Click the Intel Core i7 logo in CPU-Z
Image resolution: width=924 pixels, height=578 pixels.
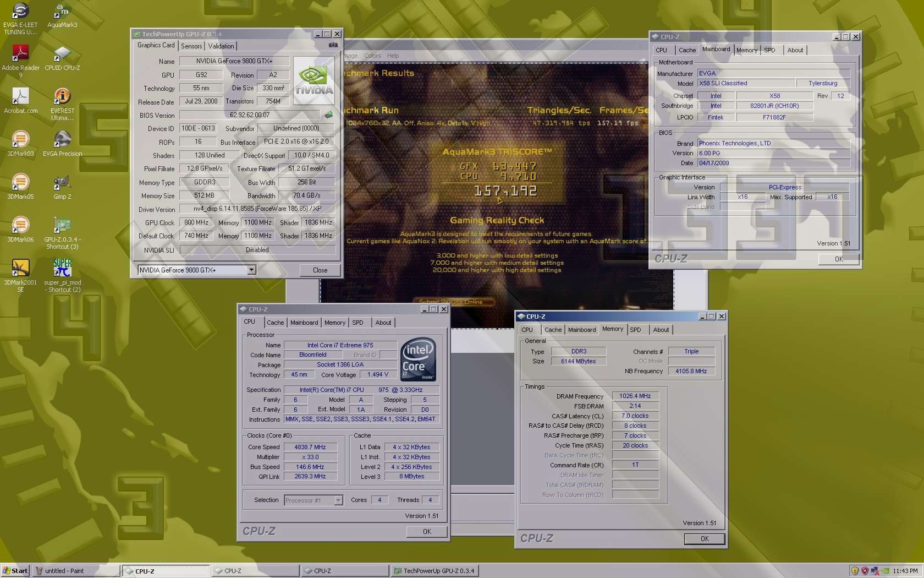418,359
